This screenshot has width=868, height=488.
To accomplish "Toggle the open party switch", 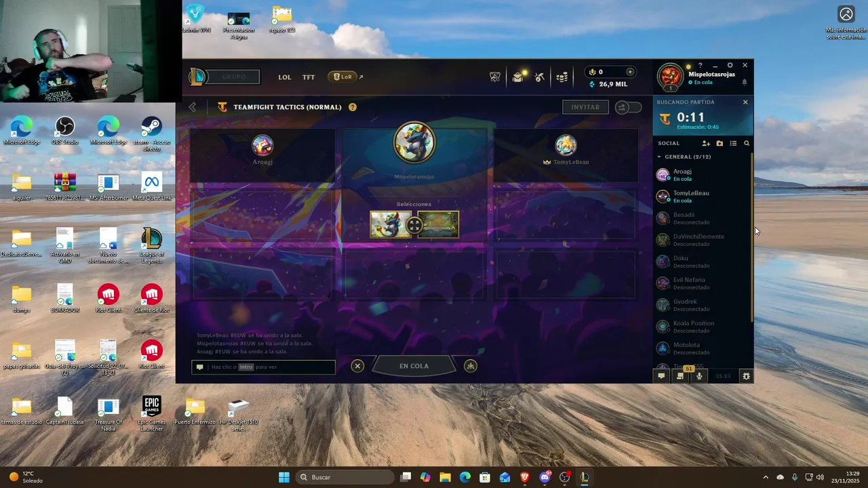I will pyautogui.click(x=628, y=107).
